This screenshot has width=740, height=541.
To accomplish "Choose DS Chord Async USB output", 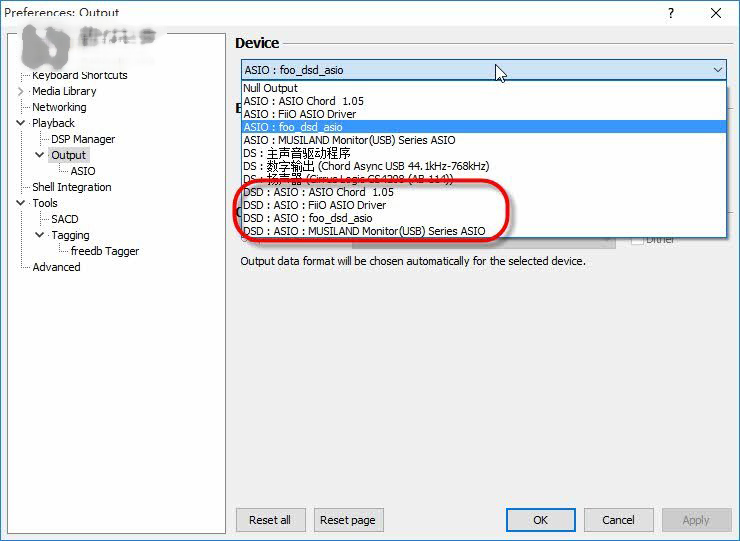I will pyautogui.click(x=366, y=166).
